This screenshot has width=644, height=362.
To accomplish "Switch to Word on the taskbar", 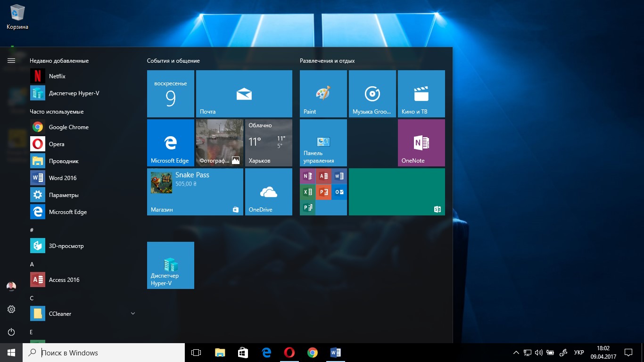I will pyautogui.click(x=336, y=353).
